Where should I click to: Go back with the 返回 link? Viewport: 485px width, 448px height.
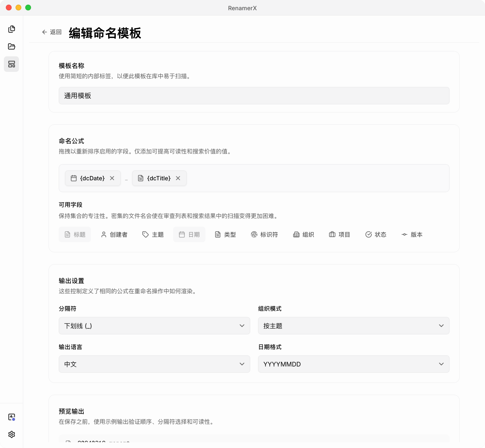coord(52,32)
